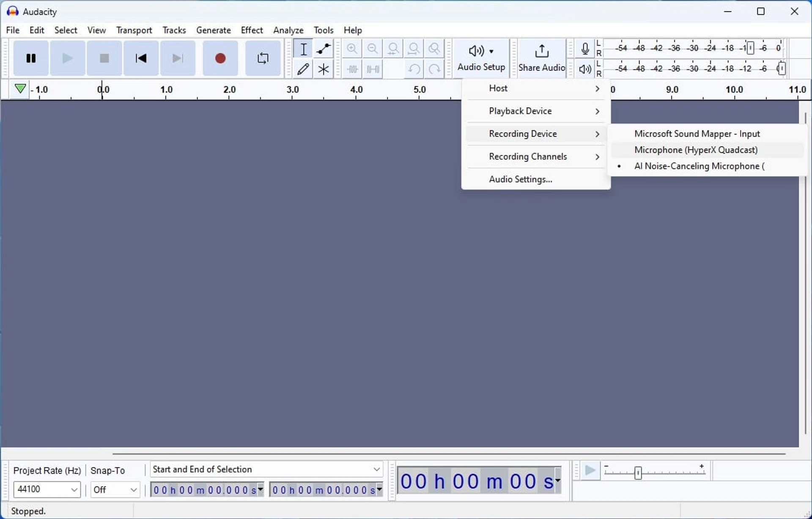Viewport: 812px width, 519px height.
Task: Select Microphone (HyperX Quadcast) device
Action: (707, 150)
